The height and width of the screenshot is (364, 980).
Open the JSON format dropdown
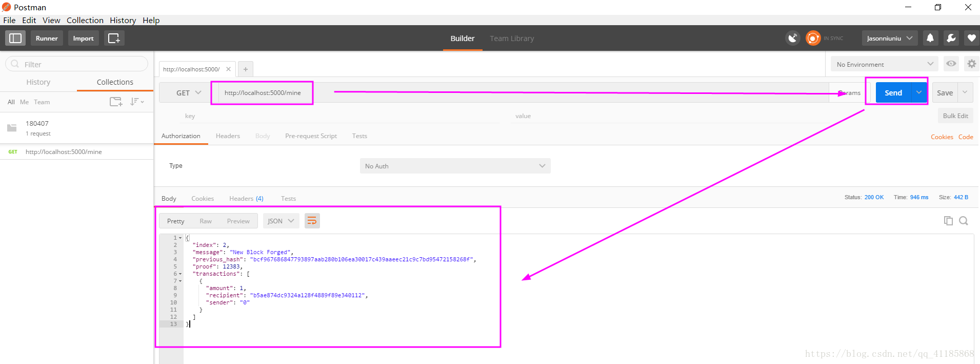[281, 221]
